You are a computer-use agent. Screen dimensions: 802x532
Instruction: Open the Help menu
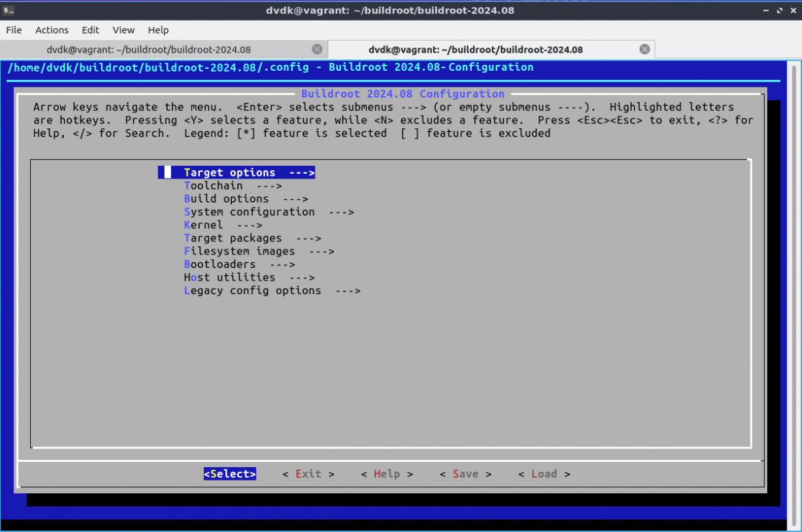(158, 30)
